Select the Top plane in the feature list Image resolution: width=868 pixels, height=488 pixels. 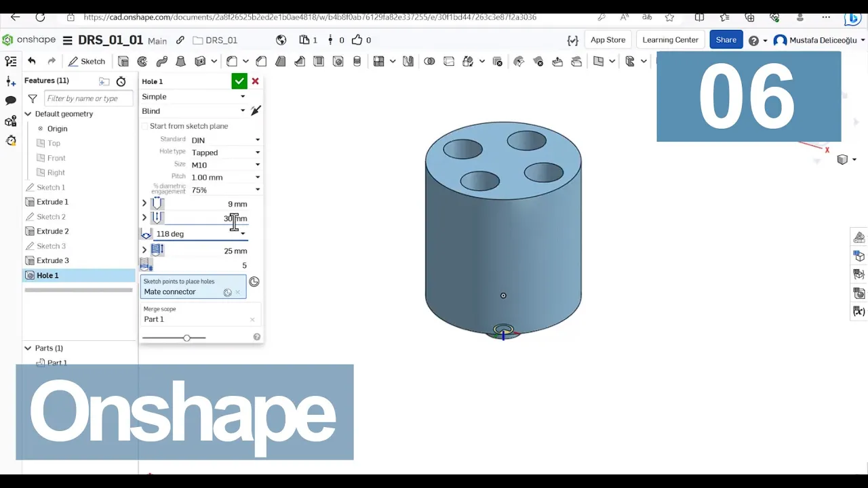coord(54,143)
